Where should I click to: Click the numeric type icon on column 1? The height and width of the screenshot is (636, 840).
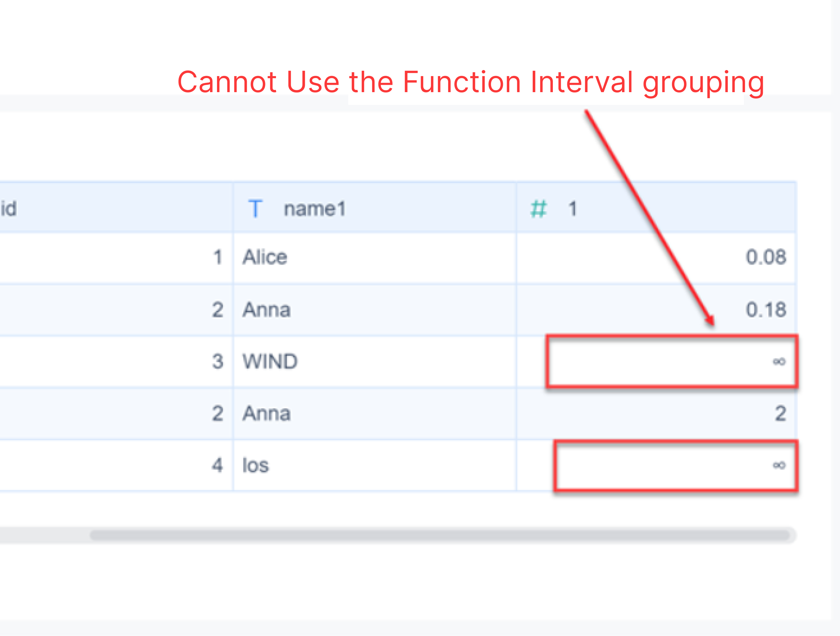point(539,209)
